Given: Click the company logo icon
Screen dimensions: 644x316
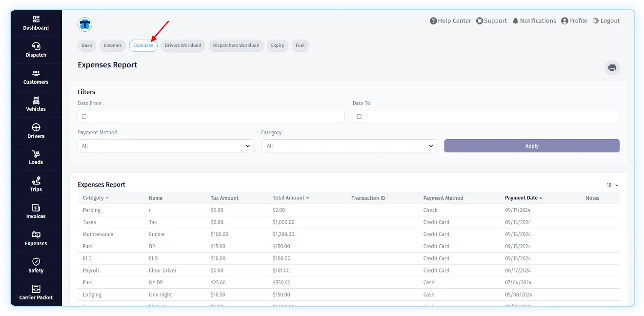Looking at the screenshot, I should [85, 24].
